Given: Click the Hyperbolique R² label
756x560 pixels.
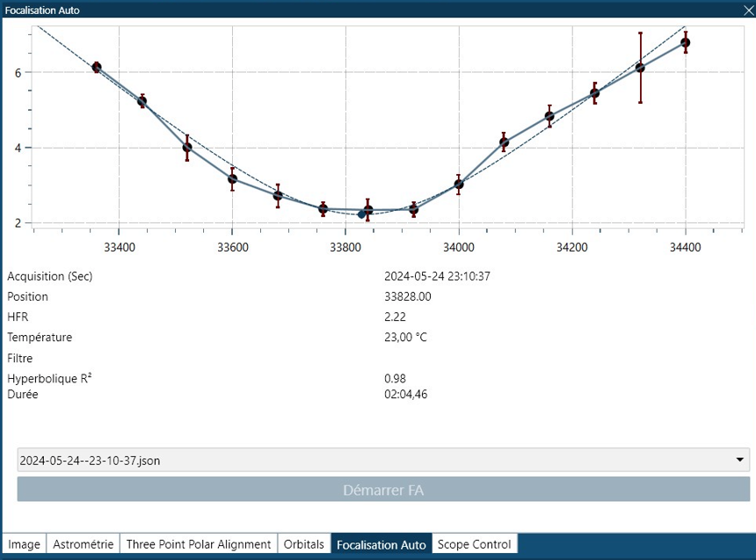Looking at the screenshot, I should (49, 379).
